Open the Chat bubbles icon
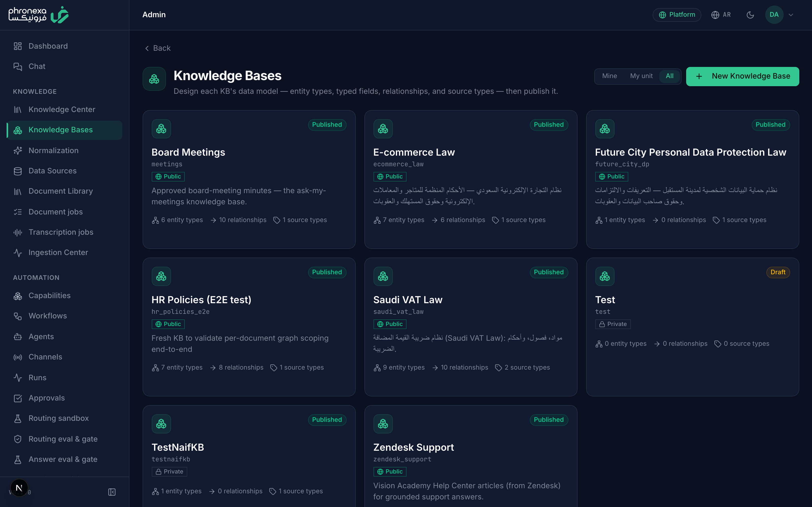Viewport: 812px width, 507px height. tap(18, 66)
